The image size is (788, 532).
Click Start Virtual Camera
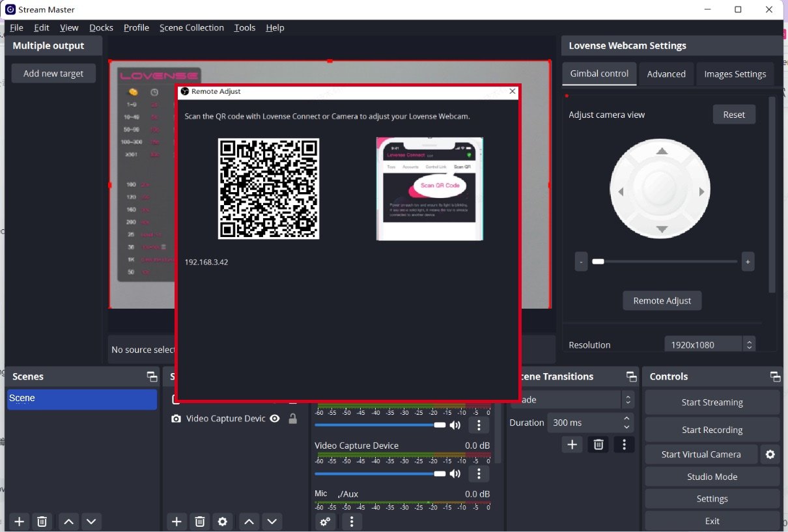pos(701,455)
